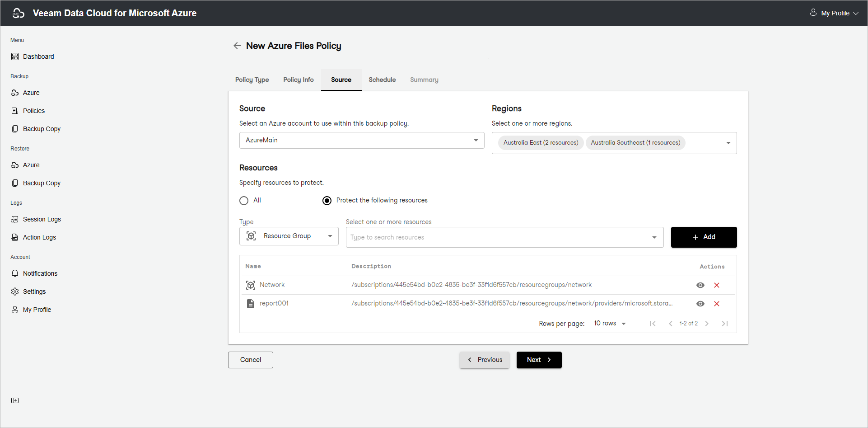Screen dimensions: 868x428
Task: Click the report001 name cell
Action: 274,304
